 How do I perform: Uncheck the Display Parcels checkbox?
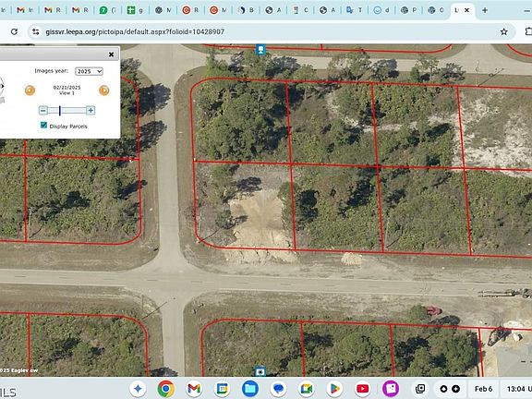(43, 126)
